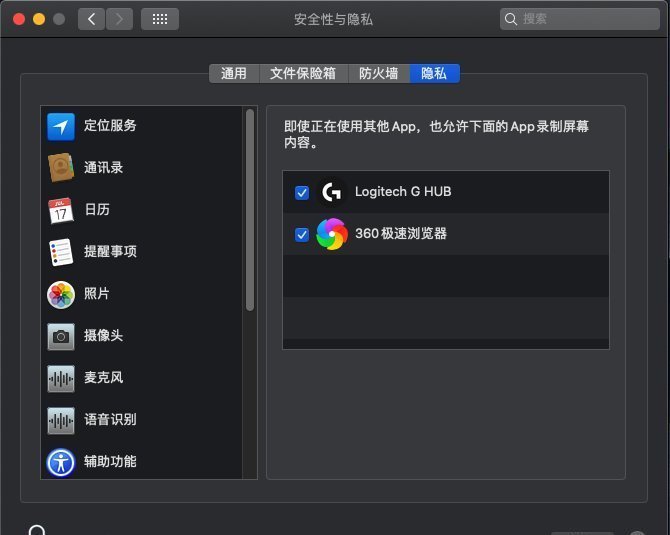Screen dimensions: 670x535
Task: Show all preferences with the grid button
Action: point(160,19)
